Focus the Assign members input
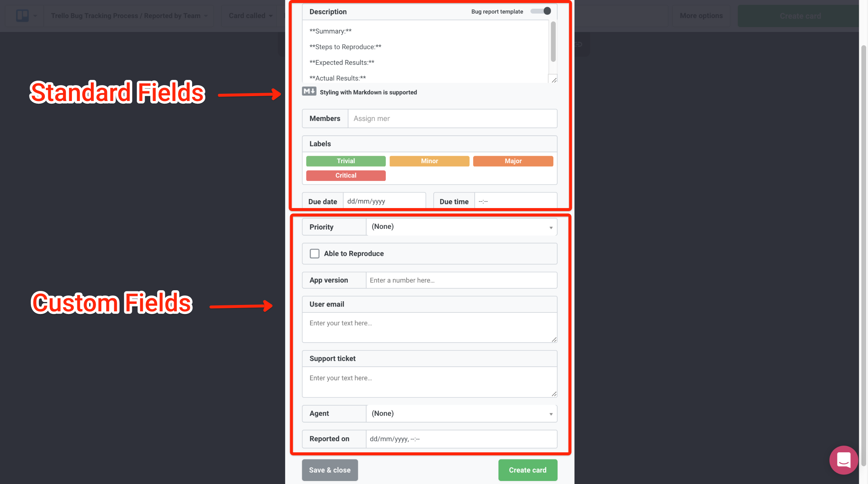Viewport: 868px width, 484px height. coord(452,119)
